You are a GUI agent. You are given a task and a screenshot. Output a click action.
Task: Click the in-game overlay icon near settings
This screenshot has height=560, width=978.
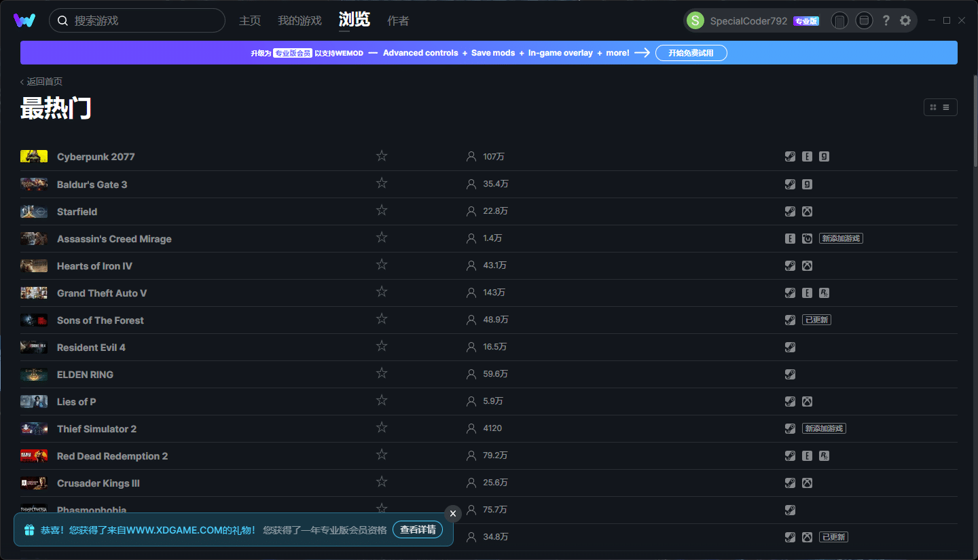pyautogui.click(x=864, y=20)
